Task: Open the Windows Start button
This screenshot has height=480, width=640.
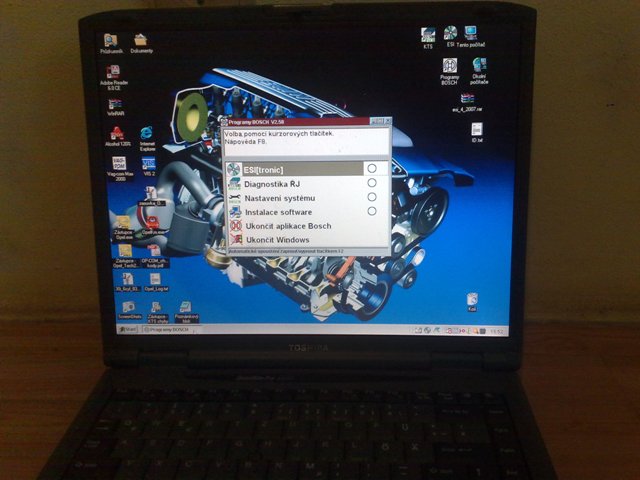Action: (x=128, y=329)
